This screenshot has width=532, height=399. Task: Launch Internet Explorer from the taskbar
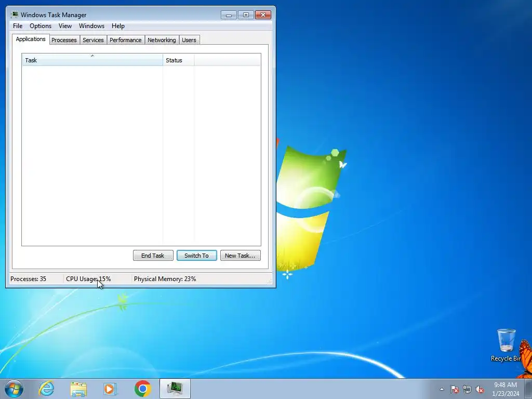(46, 389)
